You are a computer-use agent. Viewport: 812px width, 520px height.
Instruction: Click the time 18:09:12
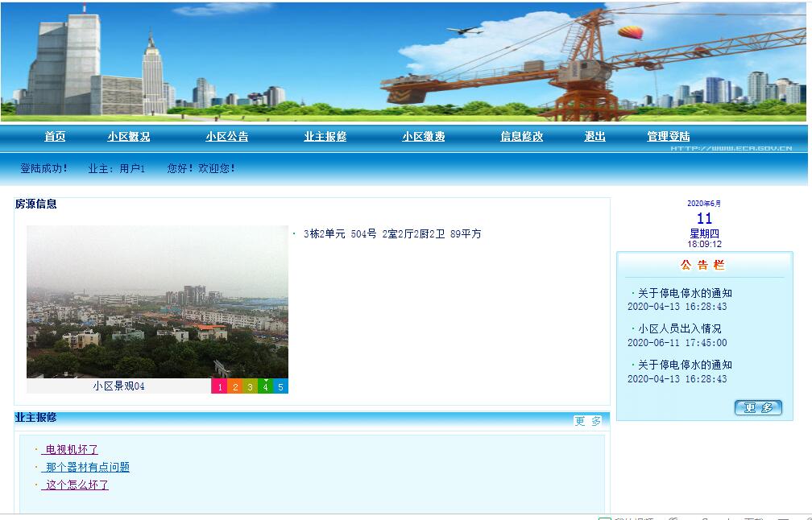coord(704,244)
